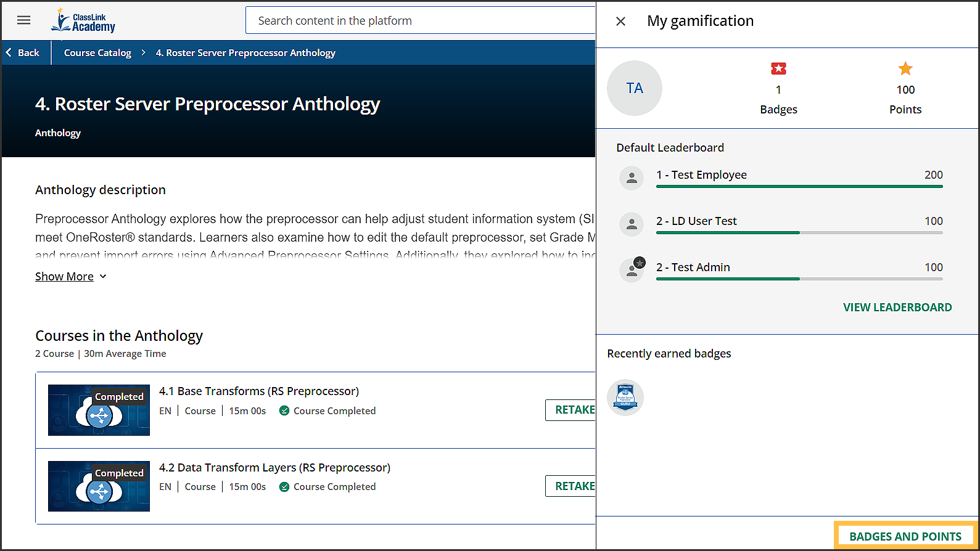Expand description with Show More

point(70,277)
